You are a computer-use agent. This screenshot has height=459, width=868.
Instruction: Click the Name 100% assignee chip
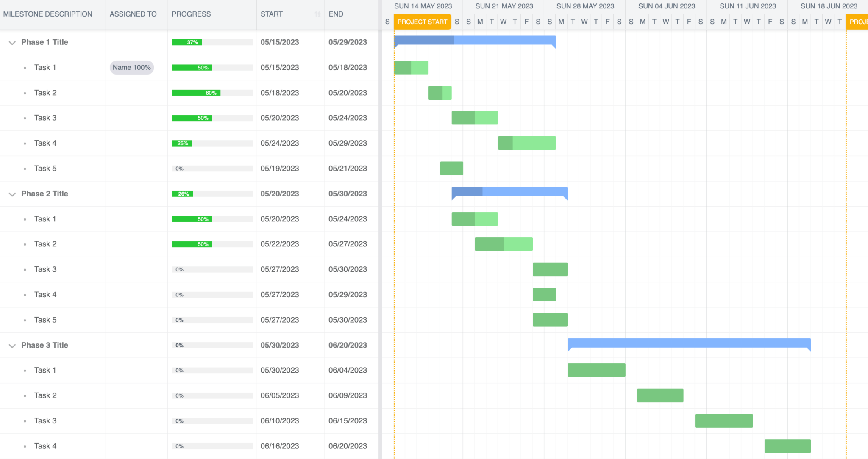[131, 67]
